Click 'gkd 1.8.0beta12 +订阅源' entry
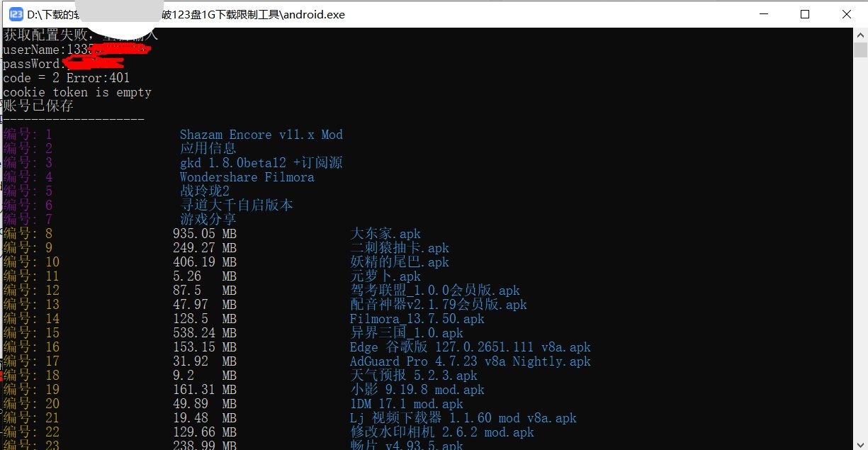 click(261, 163)
